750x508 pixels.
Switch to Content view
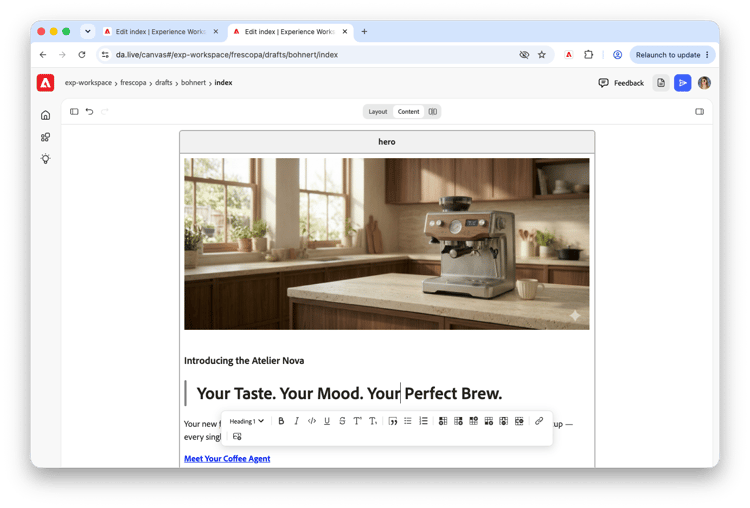coord(408,111)
